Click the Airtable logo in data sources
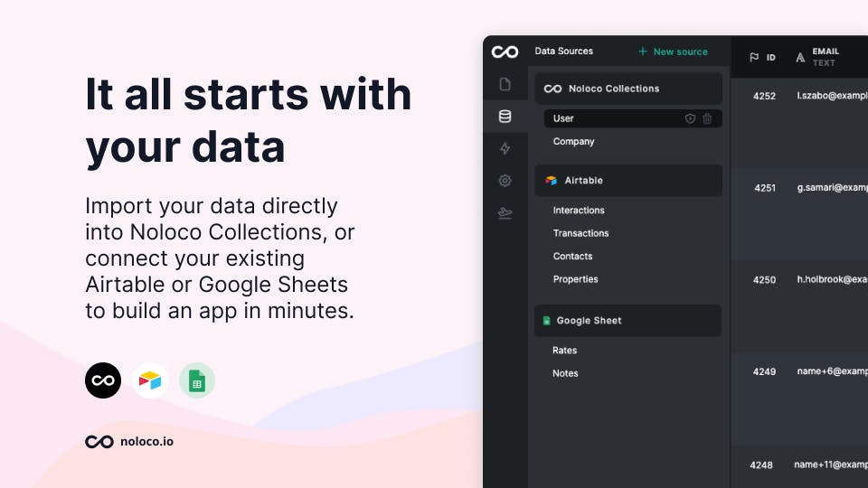The width and height of the screenshot is (868, 488). 551,181
